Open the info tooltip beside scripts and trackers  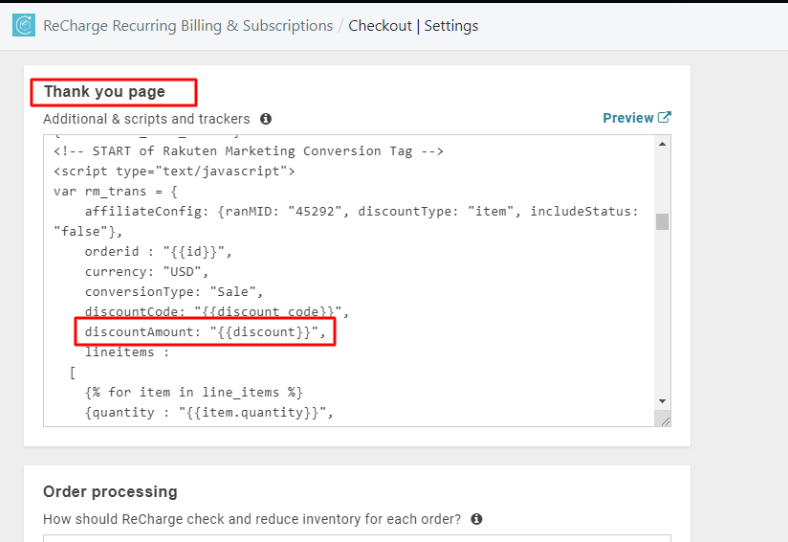tap(266, 119)
